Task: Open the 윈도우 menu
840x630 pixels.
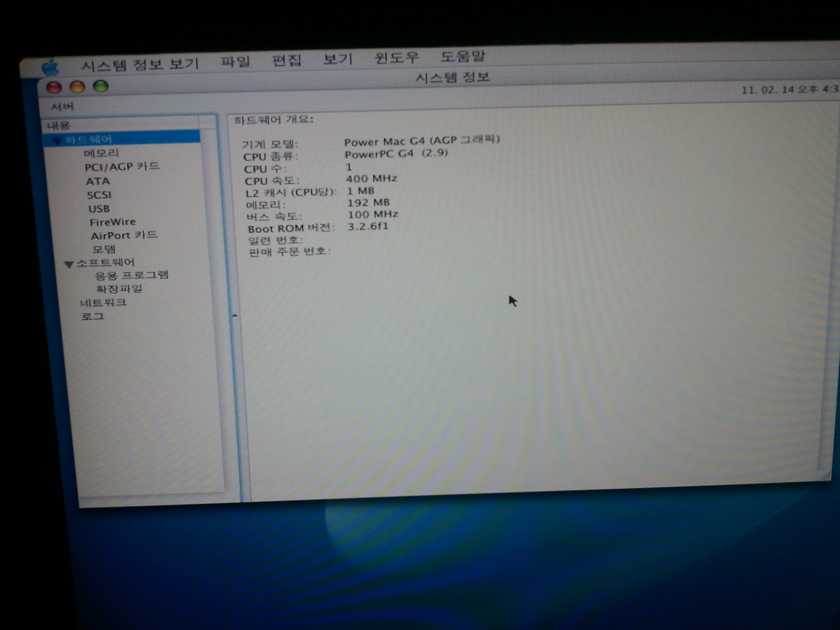Action: click(396, 57)
